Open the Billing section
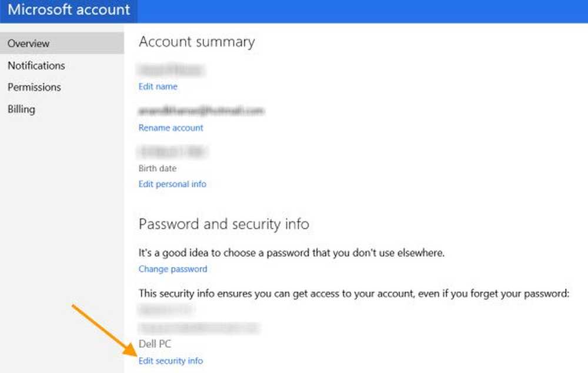 [x=21, y=109]
